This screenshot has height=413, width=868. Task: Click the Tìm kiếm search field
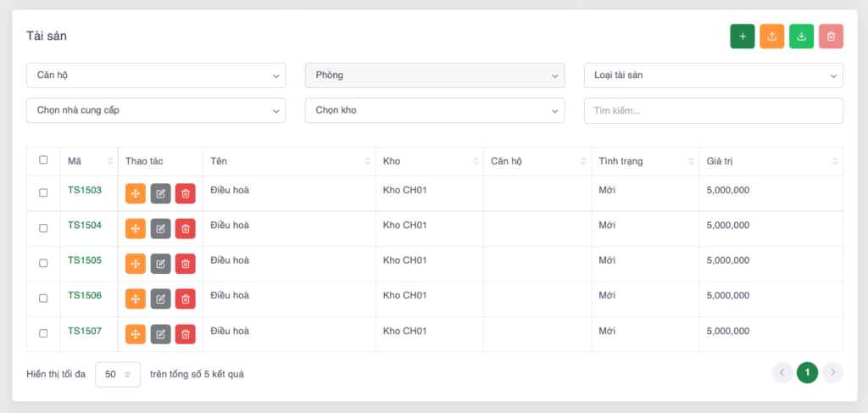click(x=713, y=110)
